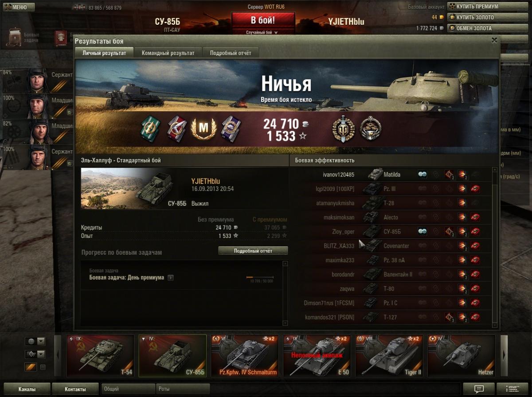Switch to the Командный результат tab

pos(168,53)
